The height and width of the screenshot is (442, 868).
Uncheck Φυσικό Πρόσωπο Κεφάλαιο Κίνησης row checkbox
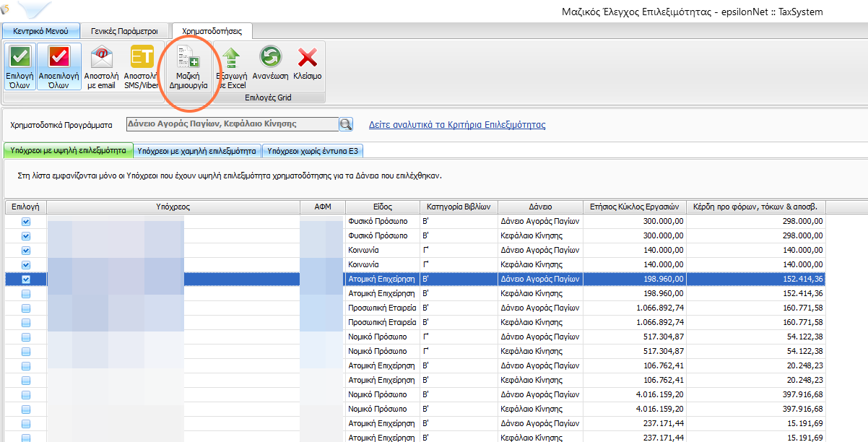point(26,236)
